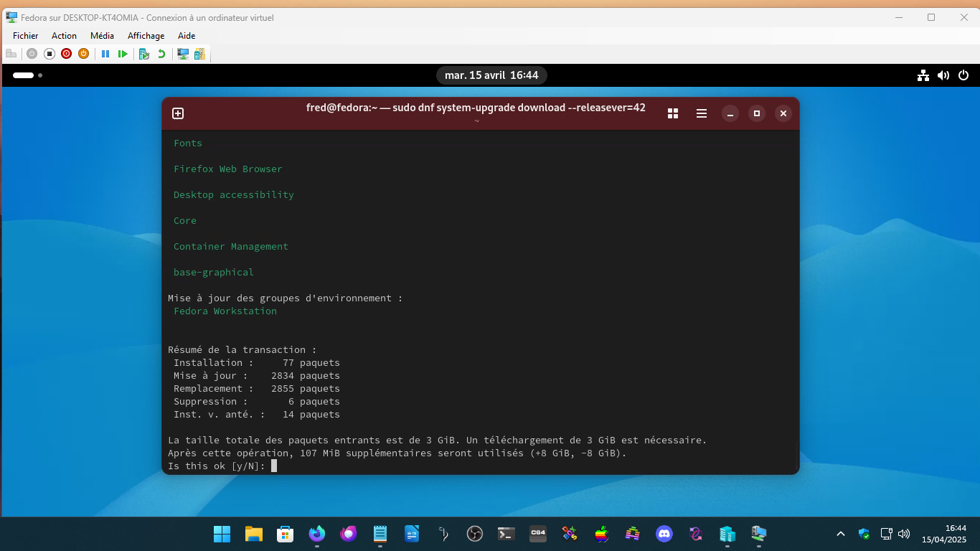Screen dimensions: 980x551
Task: Open the C64 emulator taskbar icon
Action: click(538, 534)
